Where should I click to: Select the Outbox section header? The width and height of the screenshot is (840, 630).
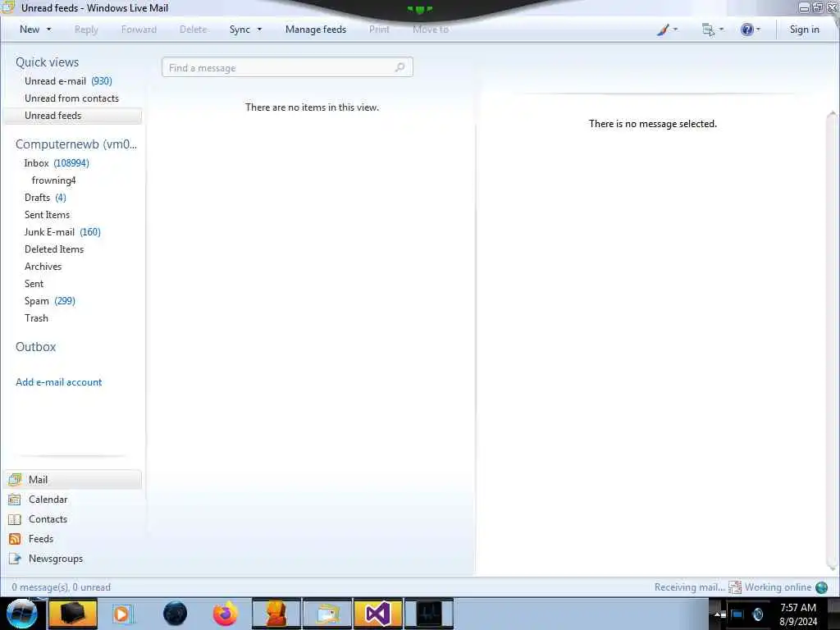coord(36,347)
